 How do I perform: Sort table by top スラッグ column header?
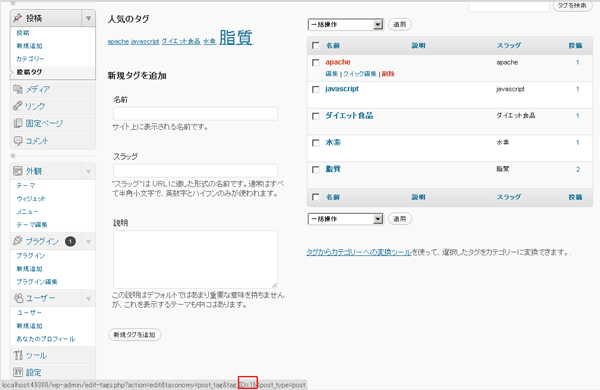509,46
